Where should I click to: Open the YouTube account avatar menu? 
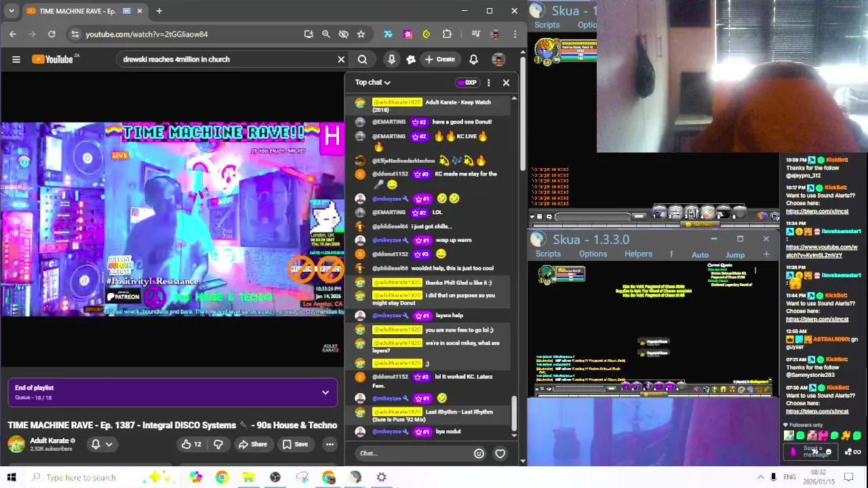[x=498, y=59]
